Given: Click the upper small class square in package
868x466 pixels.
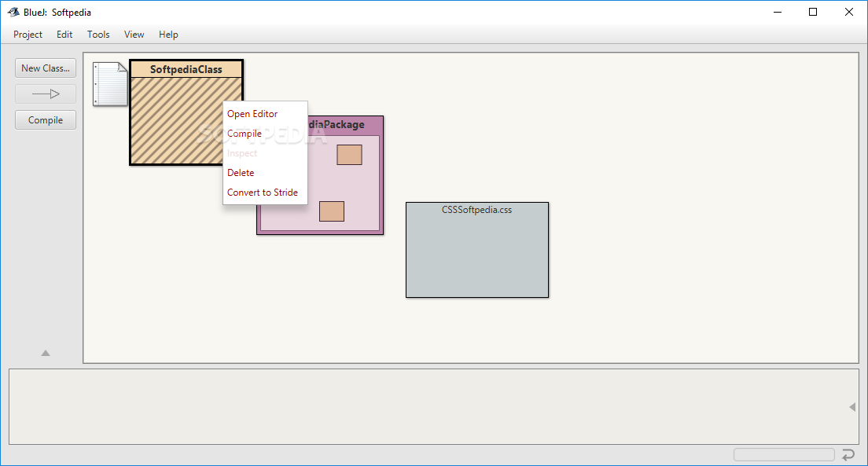Looking at the screenshot, I should [x=349, y=155].
